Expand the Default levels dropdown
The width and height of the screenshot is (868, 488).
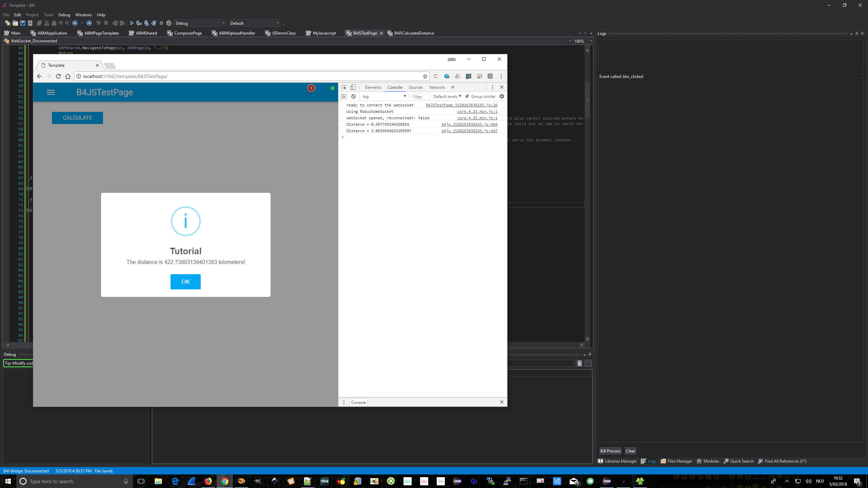[447, 97]
